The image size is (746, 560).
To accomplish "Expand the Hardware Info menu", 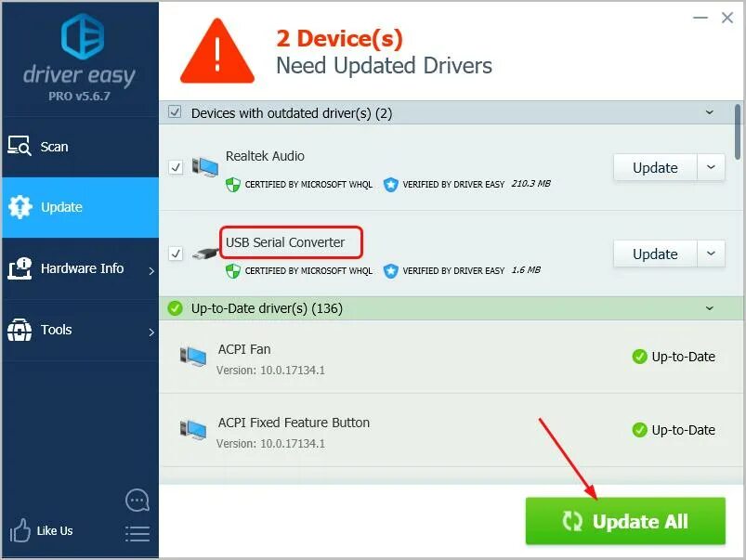I will point(80,268).
